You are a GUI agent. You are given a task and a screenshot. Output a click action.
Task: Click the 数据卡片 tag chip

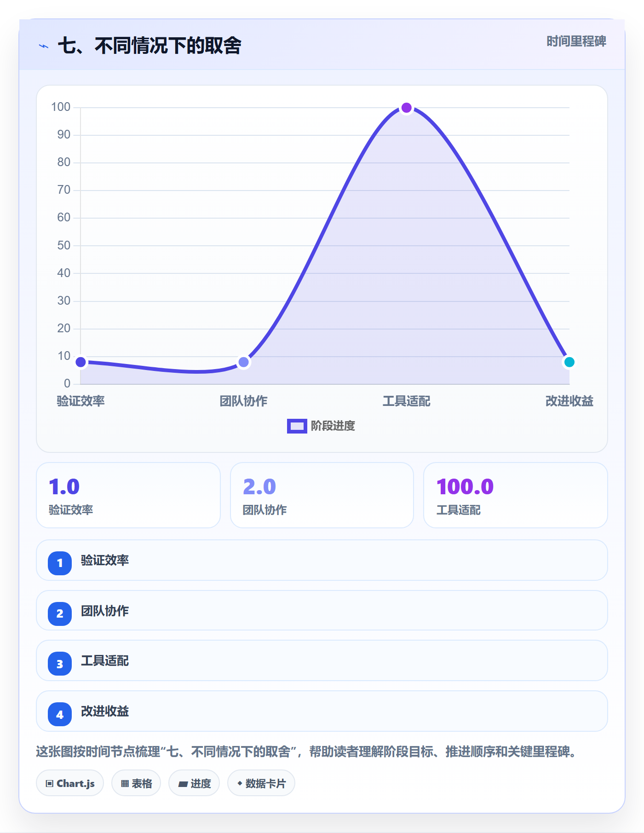coord(261,783)
